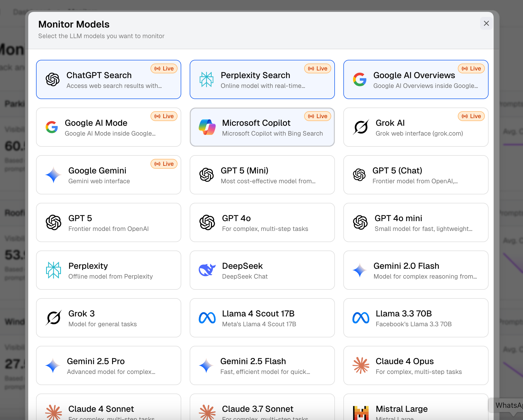The height and width of the screenshot is (420, 523).
Task: Close the Monitor Models dialog
Action: click(x=486, y=23)
